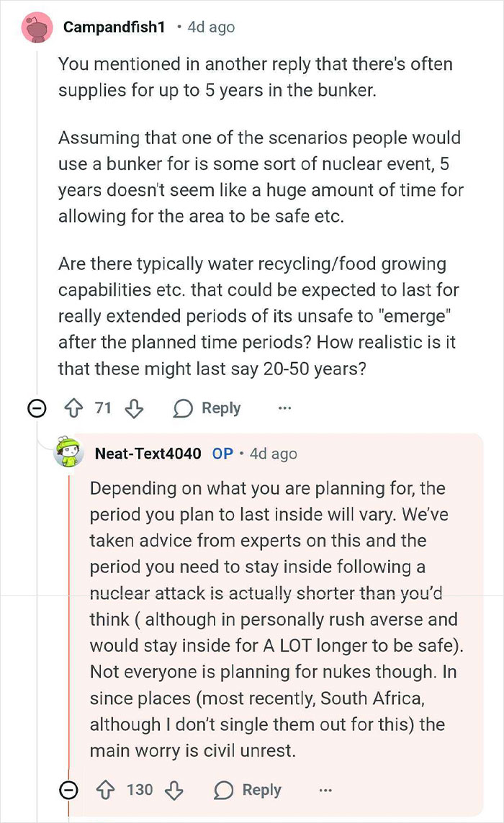The width and height of the screenshot is (504, 823).
Task: Downvote Campandfish1's comment
Action: (x=134, y=408)
